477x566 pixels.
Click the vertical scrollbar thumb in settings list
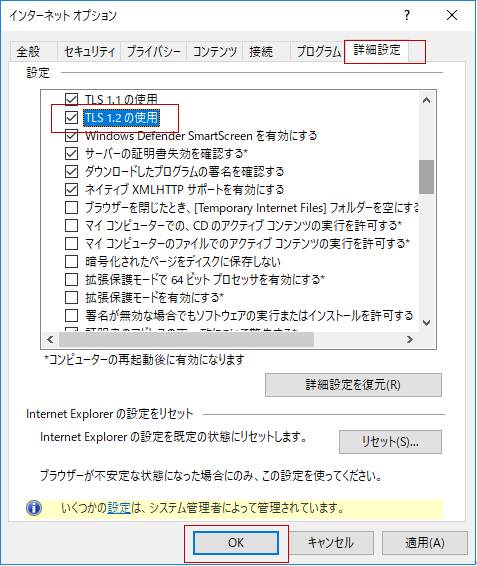click(426, 177)
